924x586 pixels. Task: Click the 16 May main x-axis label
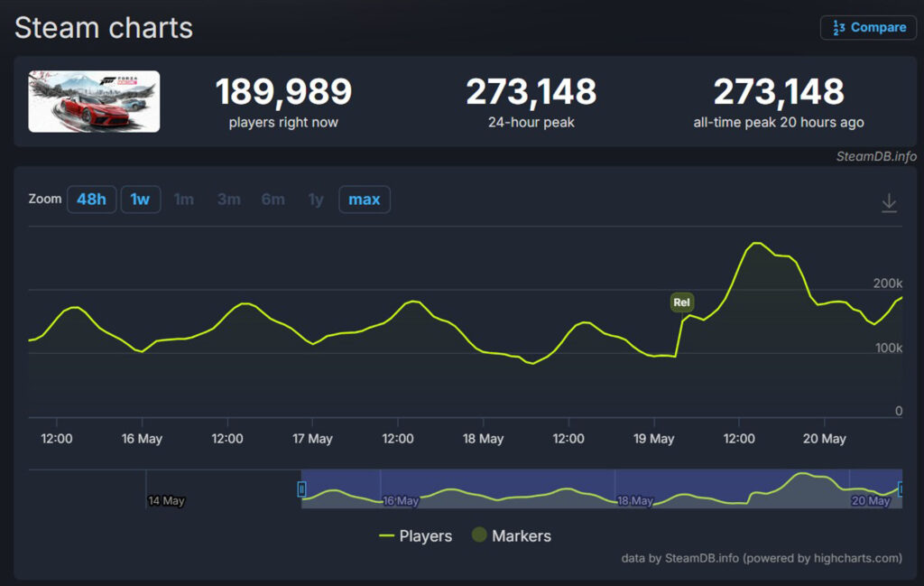(142, 439)
